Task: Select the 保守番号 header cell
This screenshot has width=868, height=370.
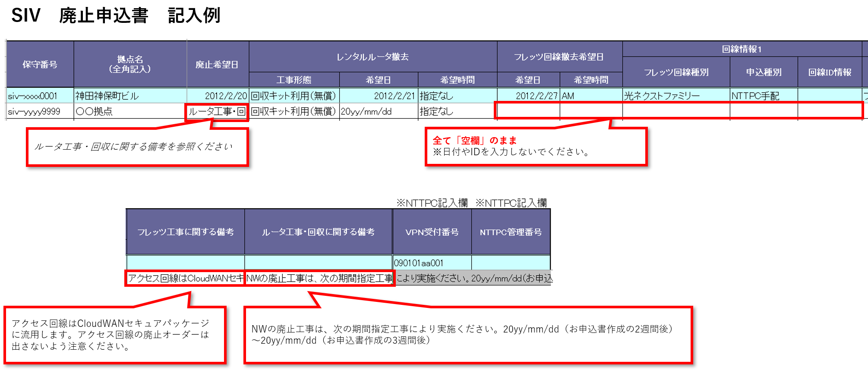Action: point(40,64)
